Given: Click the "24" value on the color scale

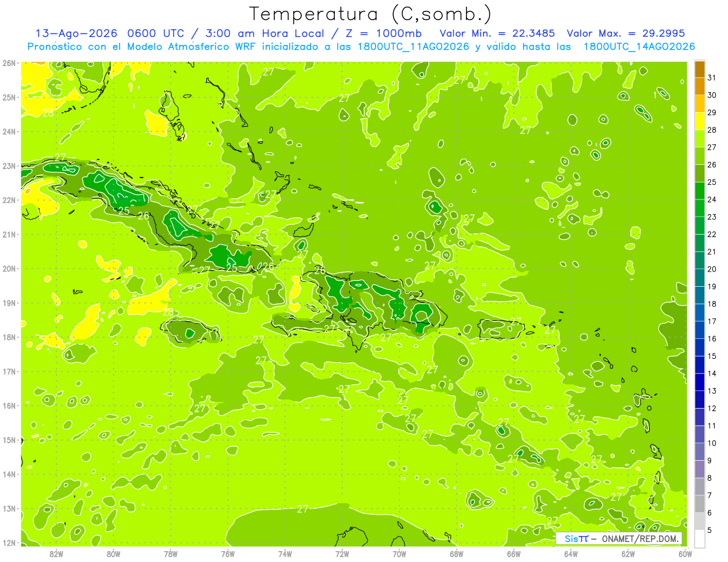Looking at the screenshot, I should [712, 199].
